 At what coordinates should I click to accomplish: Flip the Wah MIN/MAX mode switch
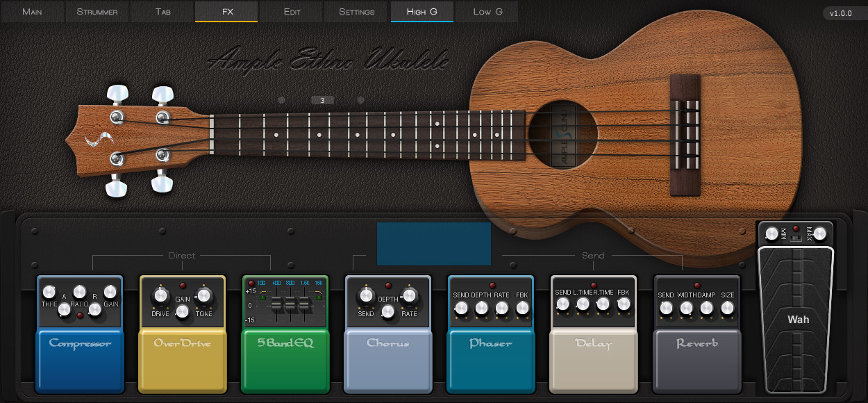[796, 238]
